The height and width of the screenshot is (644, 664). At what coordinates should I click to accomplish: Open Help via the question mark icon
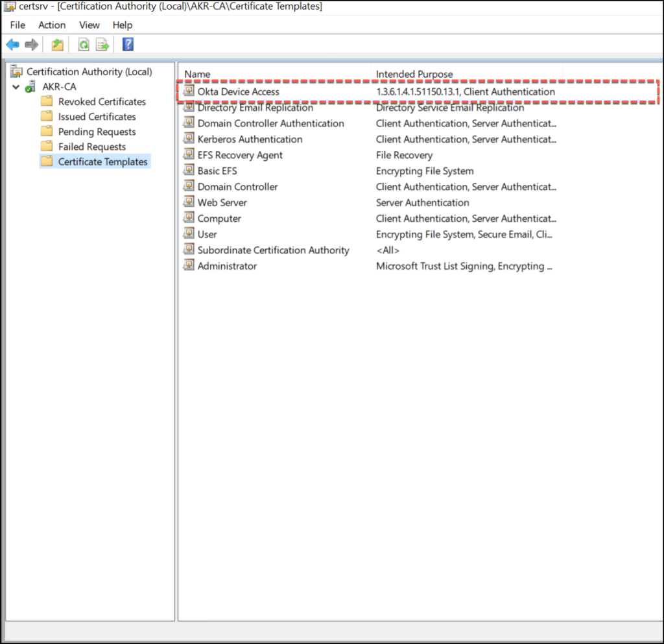click(128, 45)
